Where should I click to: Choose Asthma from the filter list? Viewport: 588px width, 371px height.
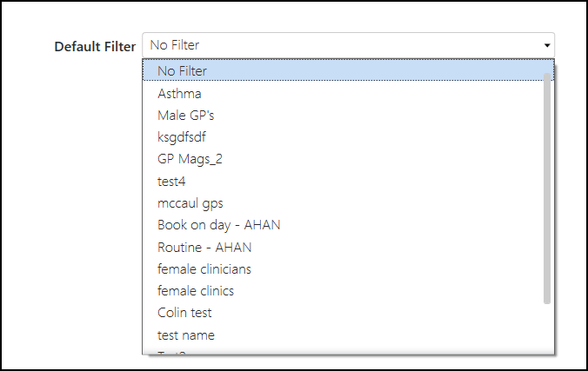coord(179,93)
